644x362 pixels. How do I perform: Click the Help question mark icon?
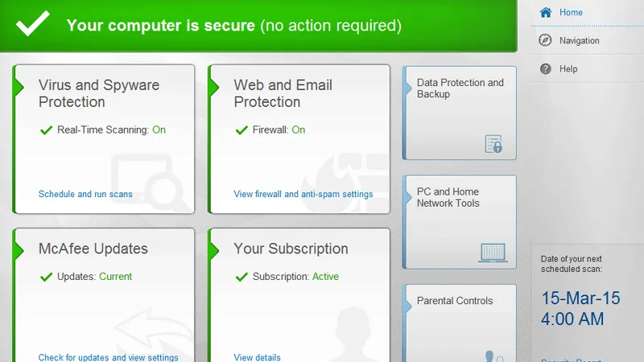[x=546, y=69]
